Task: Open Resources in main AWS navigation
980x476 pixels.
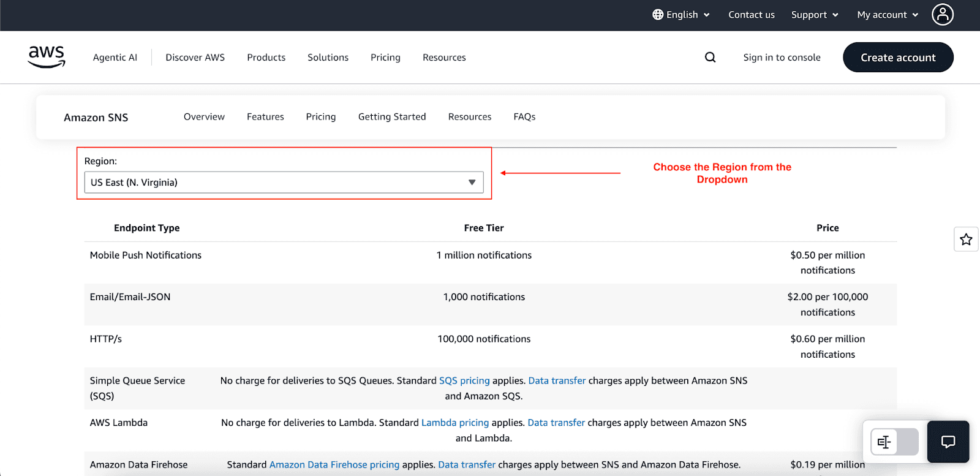Action: click(444, 58)
